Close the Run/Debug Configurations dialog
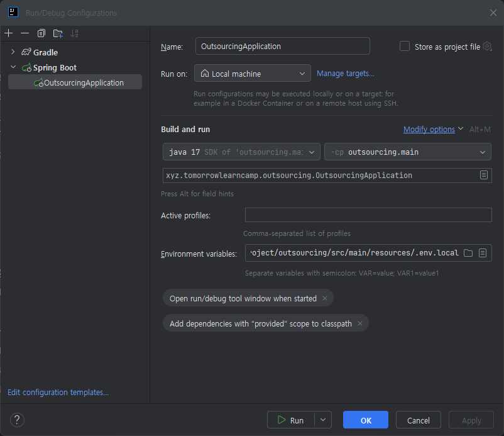The image size is (504, 436). (493, 13)
